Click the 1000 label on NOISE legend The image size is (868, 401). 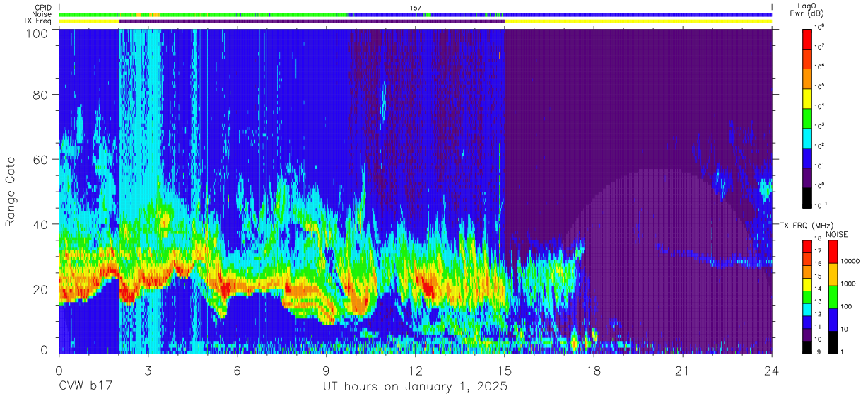coord(848,284)
